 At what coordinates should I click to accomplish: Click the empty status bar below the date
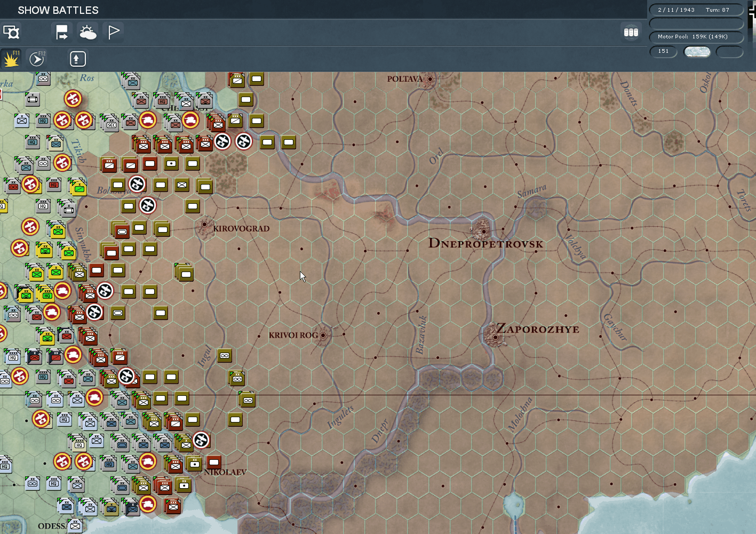coord(696,23)
